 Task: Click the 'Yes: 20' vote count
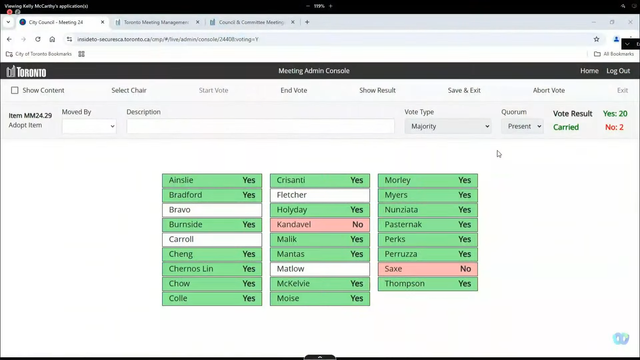[615, 114]
